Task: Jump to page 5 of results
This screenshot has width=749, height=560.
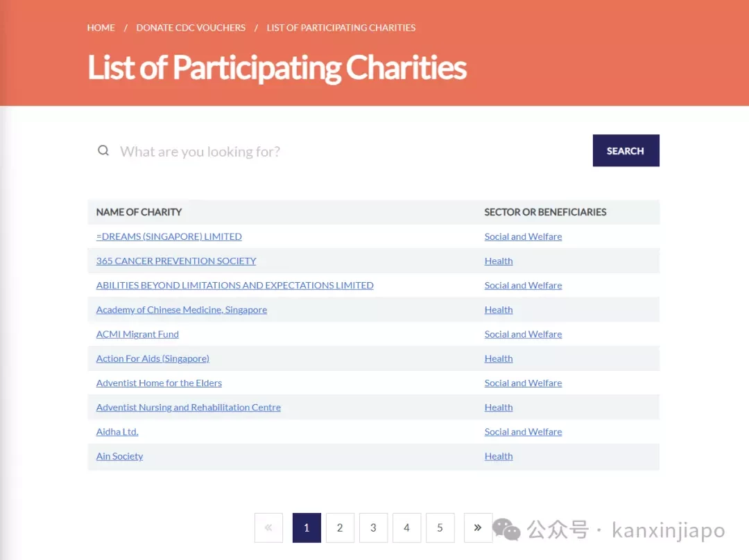Action: click(x=440, y=527)
